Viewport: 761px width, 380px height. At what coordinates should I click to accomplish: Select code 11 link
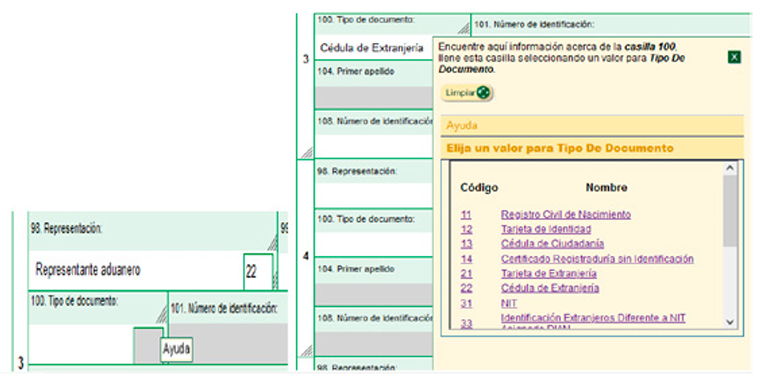click(x=466, y=214)
